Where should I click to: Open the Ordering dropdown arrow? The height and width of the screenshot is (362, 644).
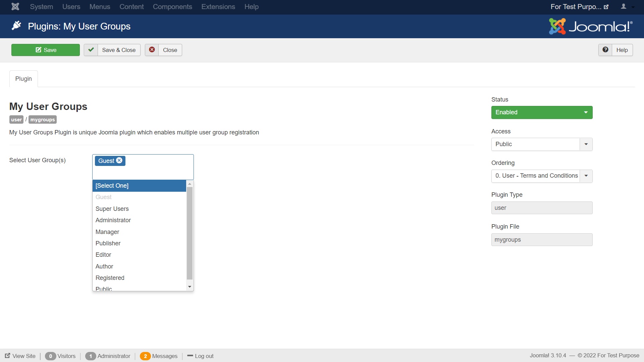586,176
